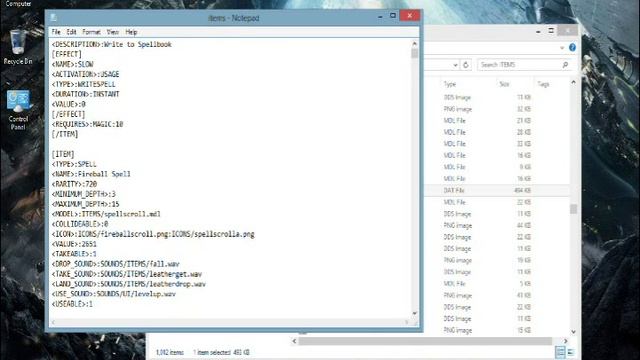Image resolution: width=640 pixels, height=360 pixels.
Task: Click the Explorer refresh button
Action: tap(466, 65)
